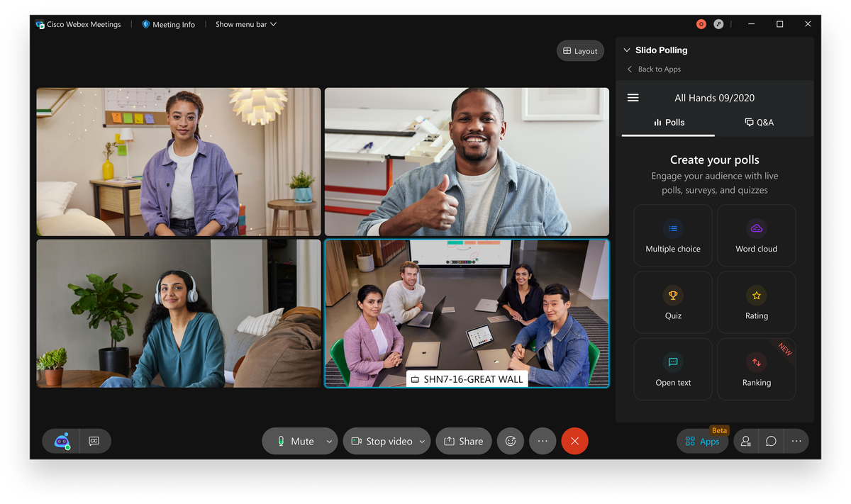Expand video options arrow beside Stop video
Image resolution: width=851 pixels, height=504 pixels.
[422, 441]
